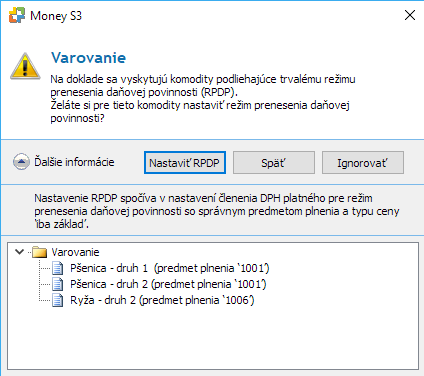This screenshot has width=424, height=376.
Task: Click document icon beside Ryža - druh 2
Action: [x=58, y=300]
